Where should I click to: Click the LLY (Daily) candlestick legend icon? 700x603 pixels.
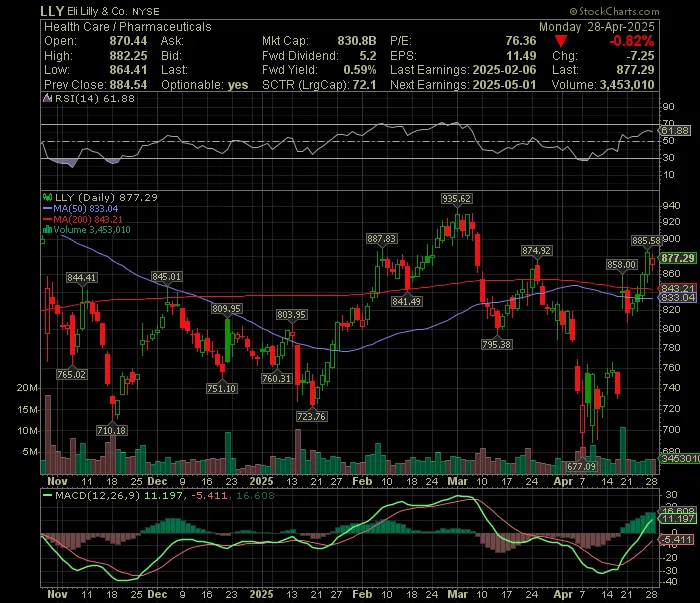click(47, 197)
